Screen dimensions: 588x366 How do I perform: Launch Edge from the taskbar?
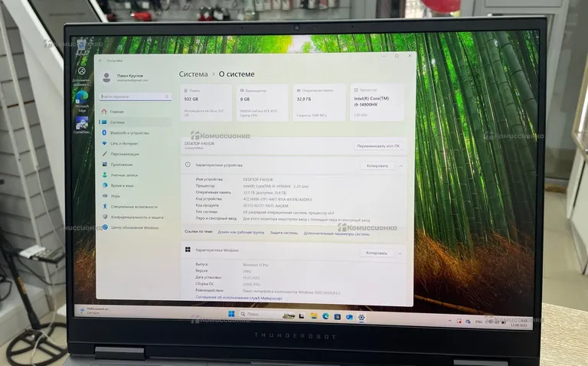[x=325, y=316]
